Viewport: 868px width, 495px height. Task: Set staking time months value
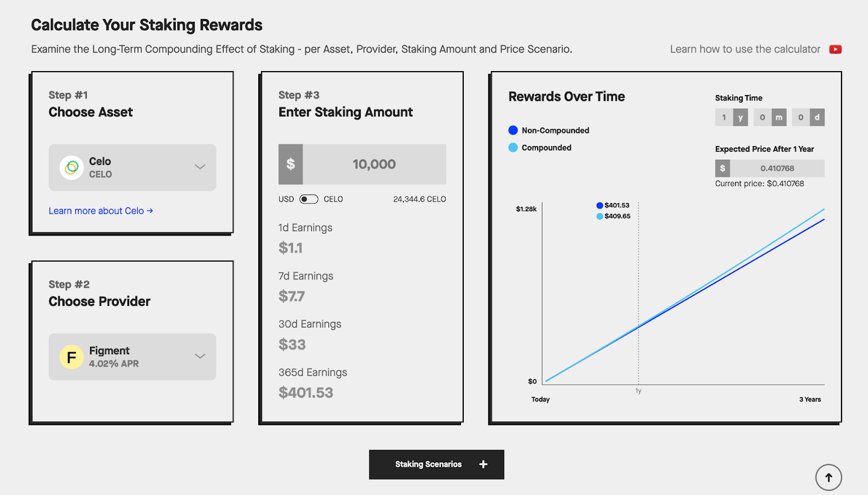[762, 117]
